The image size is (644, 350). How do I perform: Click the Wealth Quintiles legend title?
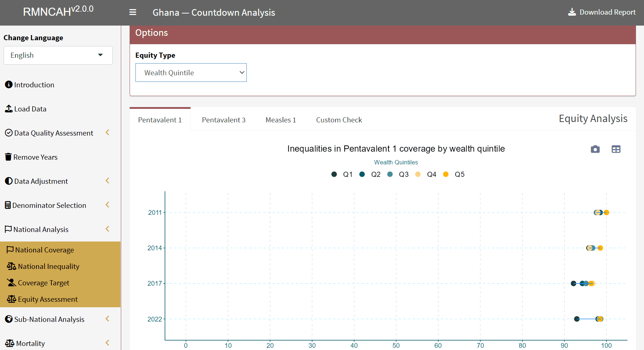coord(396,162)
